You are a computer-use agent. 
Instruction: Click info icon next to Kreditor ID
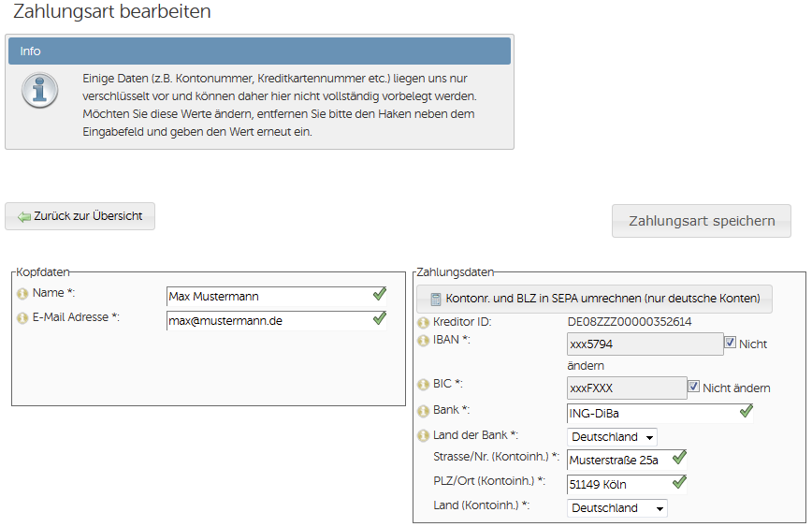pos(423,323)
